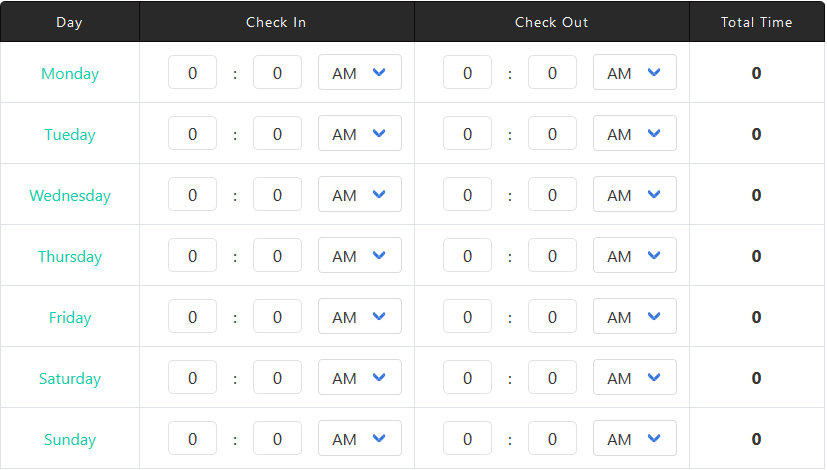This screenshot has height=470, width=827.
Task: Focus Sunday check-out minute field
Action: [x=552, y=438]
